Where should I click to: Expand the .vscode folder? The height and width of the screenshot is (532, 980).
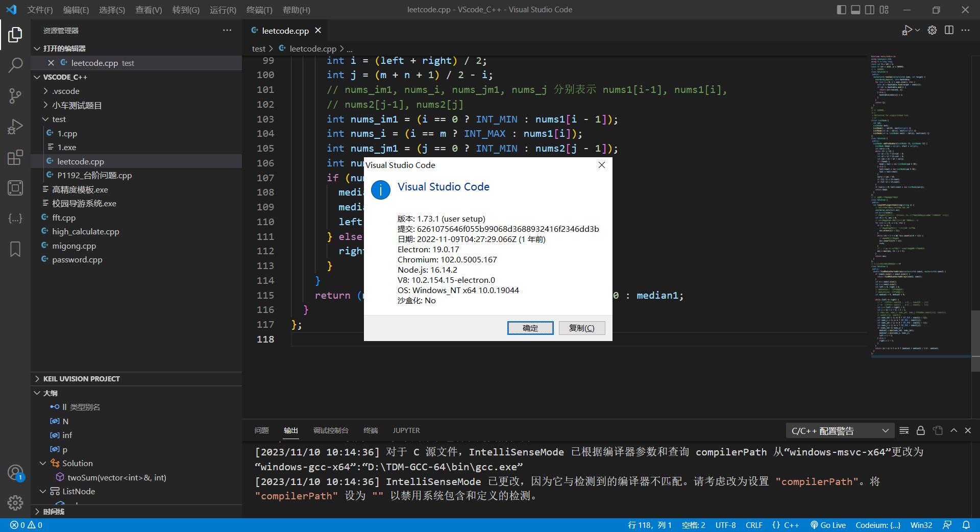point(66,91)
